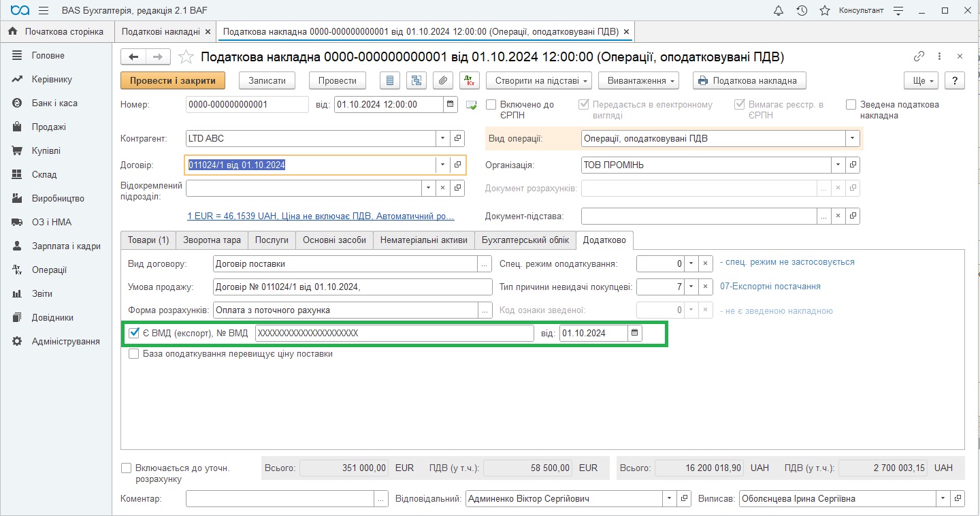The width and height of the screenshot is (980, 516).
Task: Go back with the left arrow
Action: click(133, 57)
